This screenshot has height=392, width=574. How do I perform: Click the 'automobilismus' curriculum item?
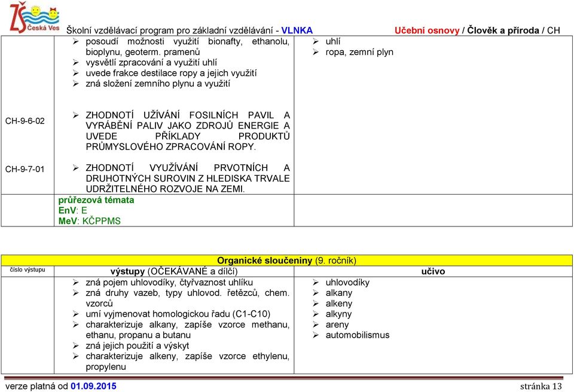(x=358, y=335)
